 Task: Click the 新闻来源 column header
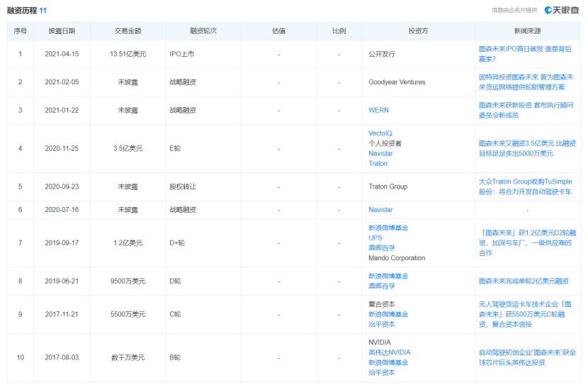(527, 31)
